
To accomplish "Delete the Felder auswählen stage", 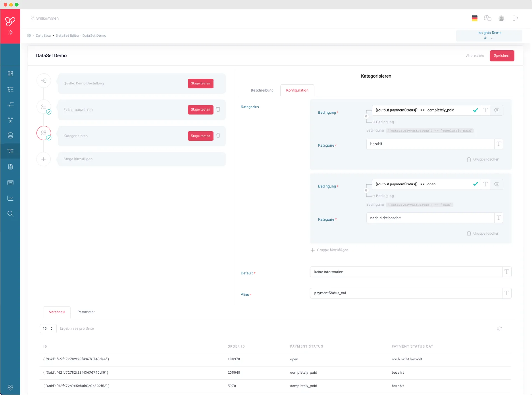I will pyautogui.click(x=218, y=109).
